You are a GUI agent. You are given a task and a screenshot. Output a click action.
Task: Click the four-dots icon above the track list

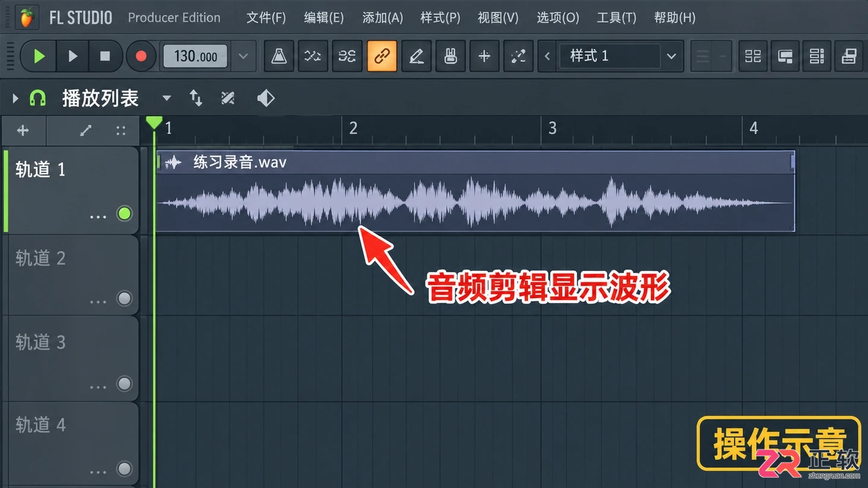point(121,130)
